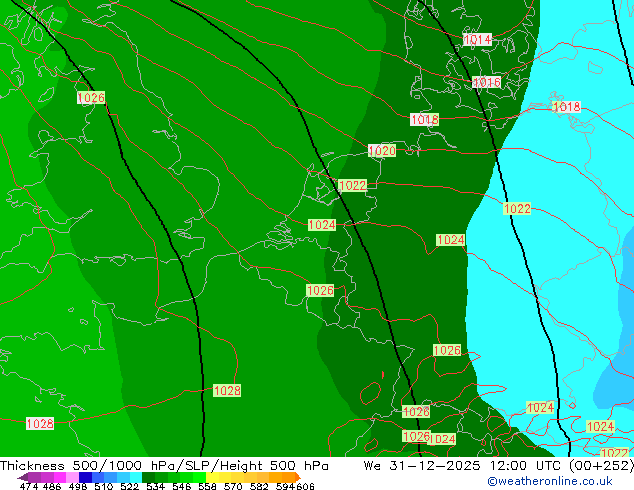Click the purple left arrow tip of color bar
The height and width of the screenshot is (490, 634).
tap(22, 478)
